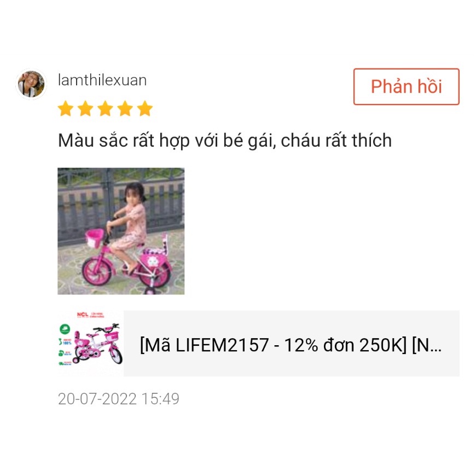The width and height of the screenshot is (476, 476).
Task: Click the fifth rating star
Action: pos(145,109)
